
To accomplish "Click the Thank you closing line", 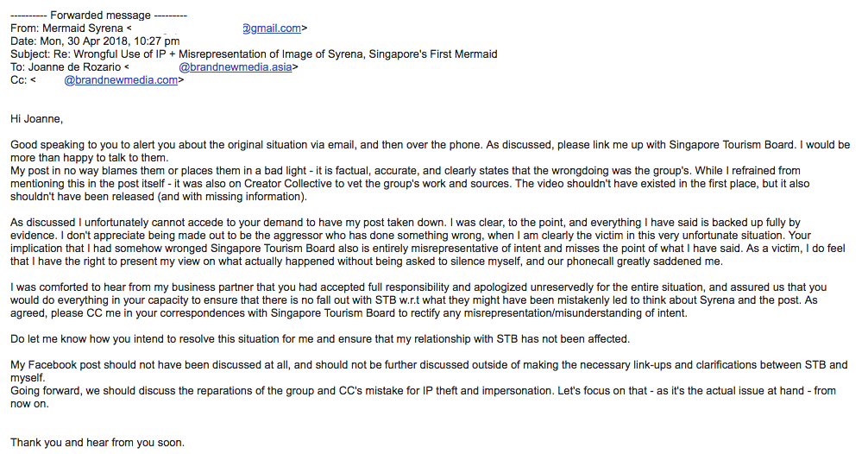I will [x=97, y=443].
